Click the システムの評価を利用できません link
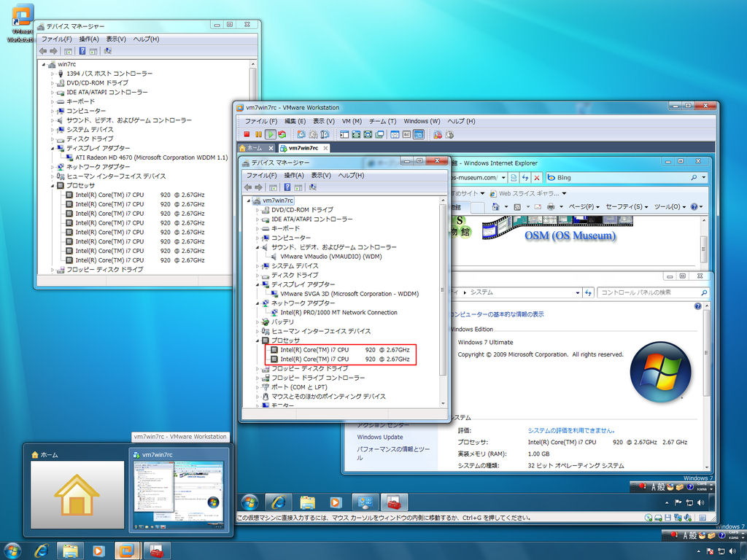This screenshot has height=560, width=747. pyautogui.click(x=570, y=430)
